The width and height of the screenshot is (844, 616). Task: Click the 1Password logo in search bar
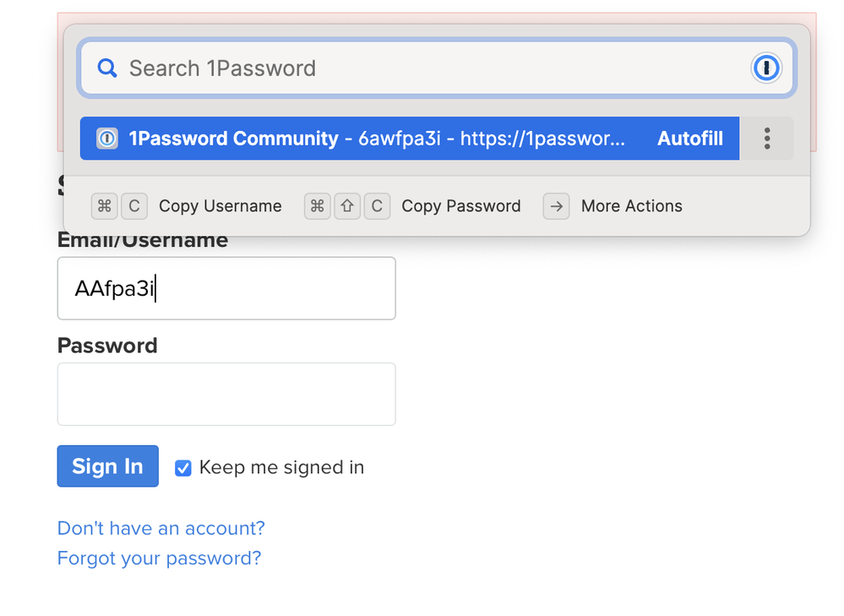click(x=765, y=68)
